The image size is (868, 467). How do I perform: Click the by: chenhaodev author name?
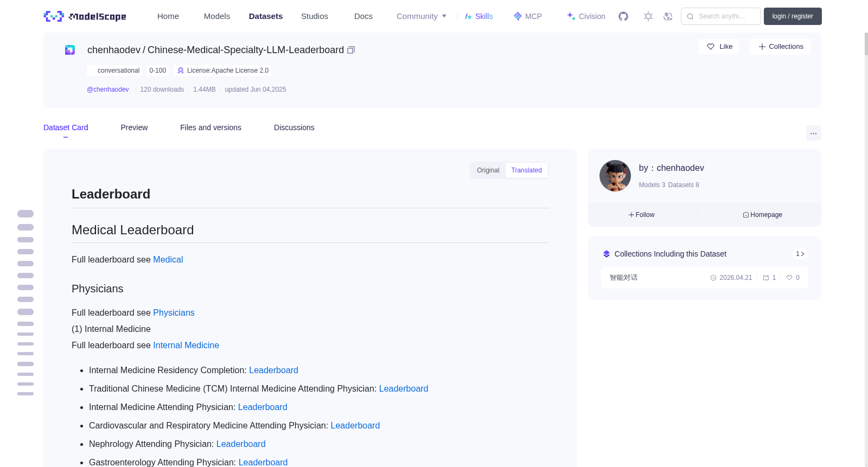pyautogui.click(x=672, y=168)
